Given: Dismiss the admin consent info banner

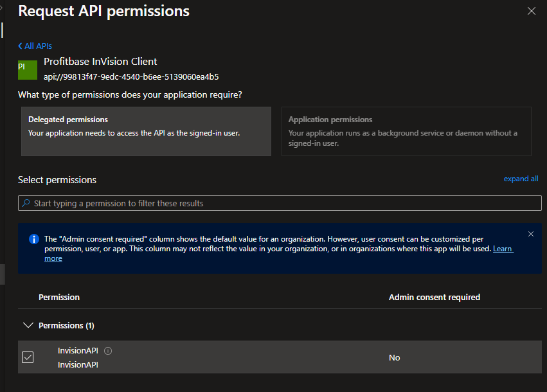Looking at the screenshot, I should pos(530,234).
